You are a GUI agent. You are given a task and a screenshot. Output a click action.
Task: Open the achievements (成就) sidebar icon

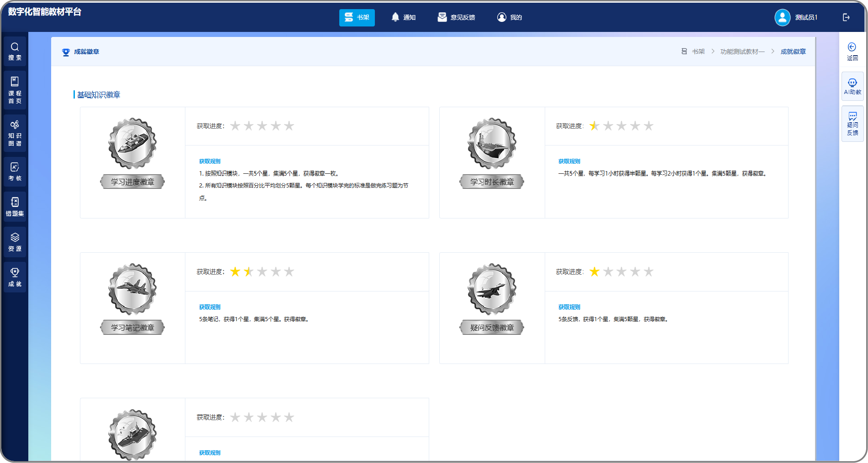tap(15, 277)
